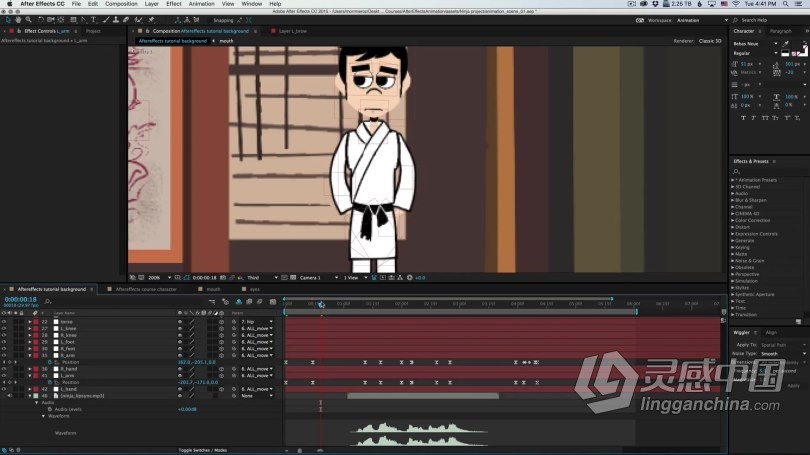Click the snapshot camera icon in viewer
Image resolution: width=810 pixels, height=455 pixels.
[x=223, y=278]
